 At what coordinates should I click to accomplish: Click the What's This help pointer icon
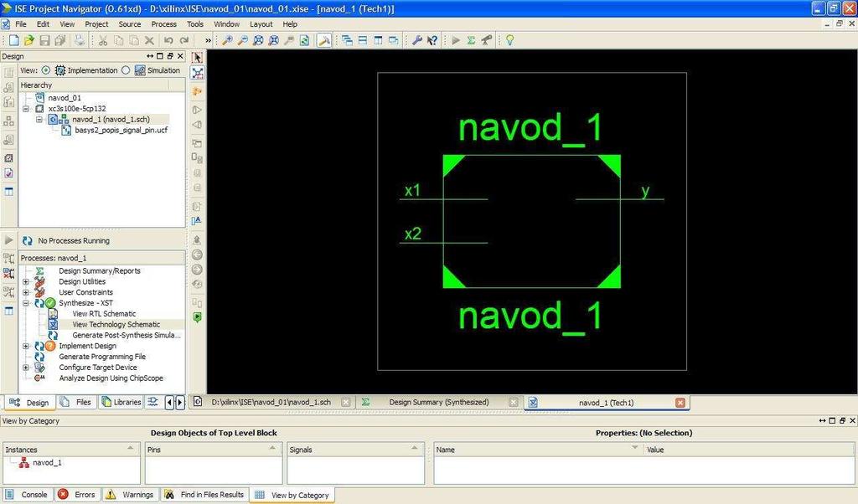[432, 40]
